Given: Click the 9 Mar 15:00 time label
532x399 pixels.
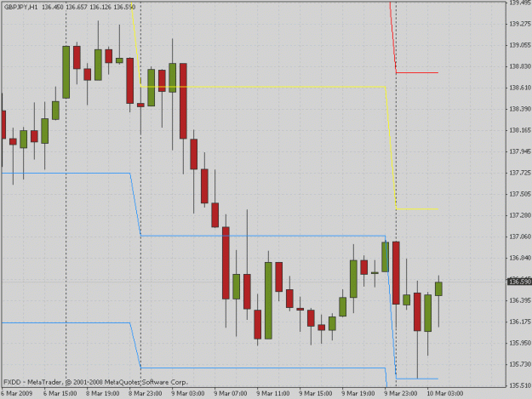Looking at the screenshot, I should point(316,393).
